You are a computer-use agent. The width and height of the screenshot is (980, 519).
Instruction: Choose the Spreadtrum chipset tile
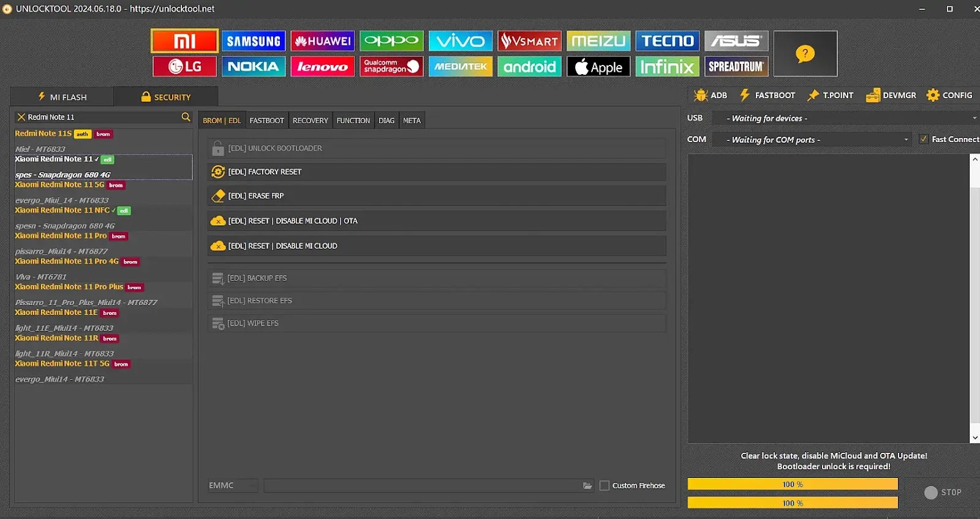pos(736,66)
